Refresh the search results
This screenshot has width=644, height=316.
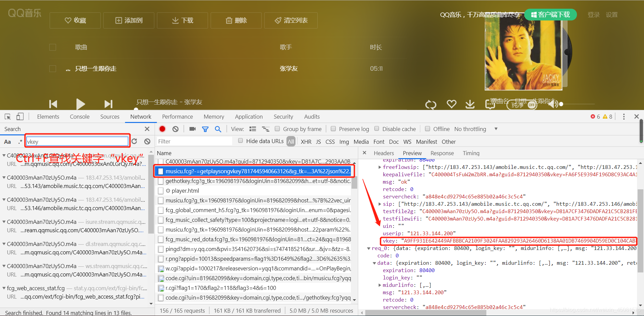coord(135,141)
